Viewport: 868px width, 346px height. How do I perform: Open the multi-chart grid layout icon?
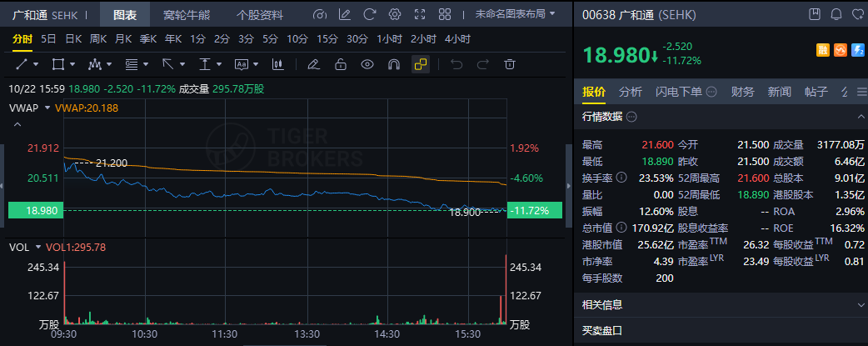point(445,14)
